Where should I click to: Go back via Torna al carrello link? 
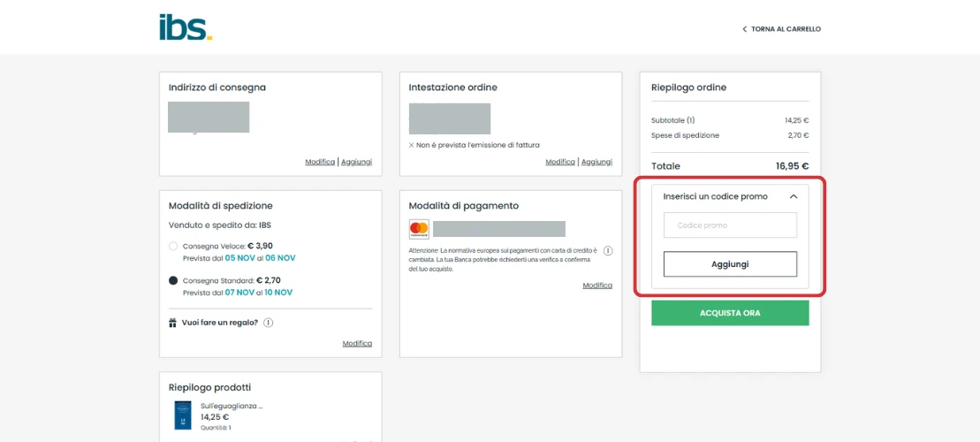click(x=786, y=29)
